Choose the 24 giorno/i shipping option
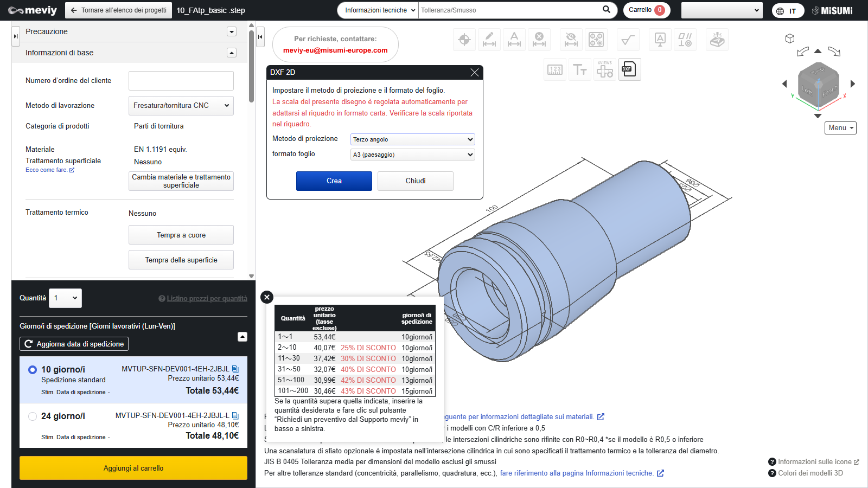The width and height of the screenshot is (868, 488). click(x=33, y=416)
